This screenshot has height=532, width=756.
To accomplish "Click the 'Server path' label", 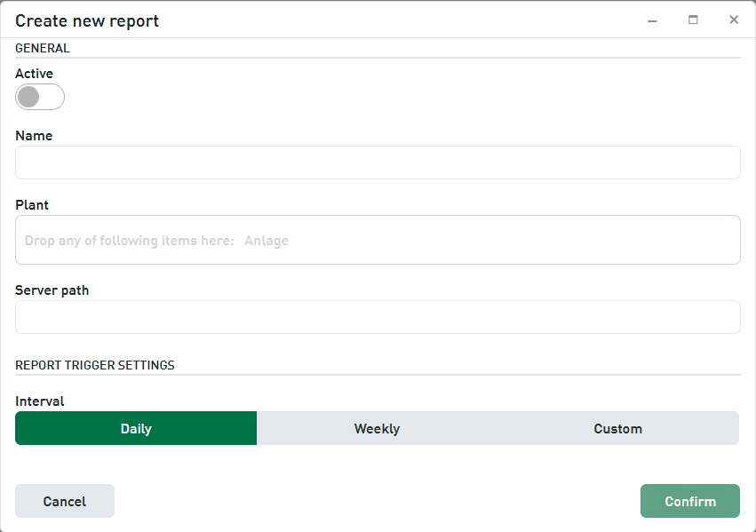I will pos(52,290).
